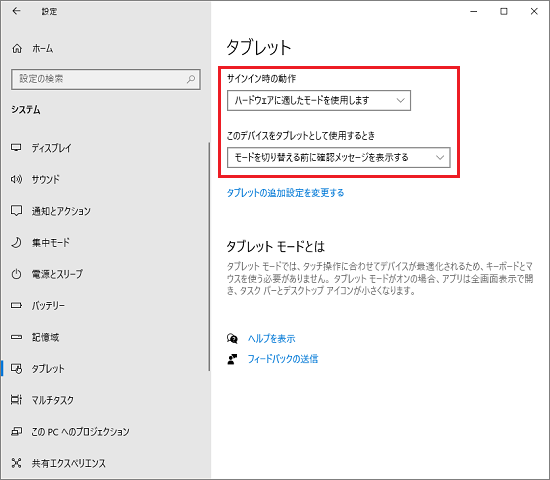The height and width of the screenshot is (480, 550).
Task: Close the 設定 window
Action: 534,12
